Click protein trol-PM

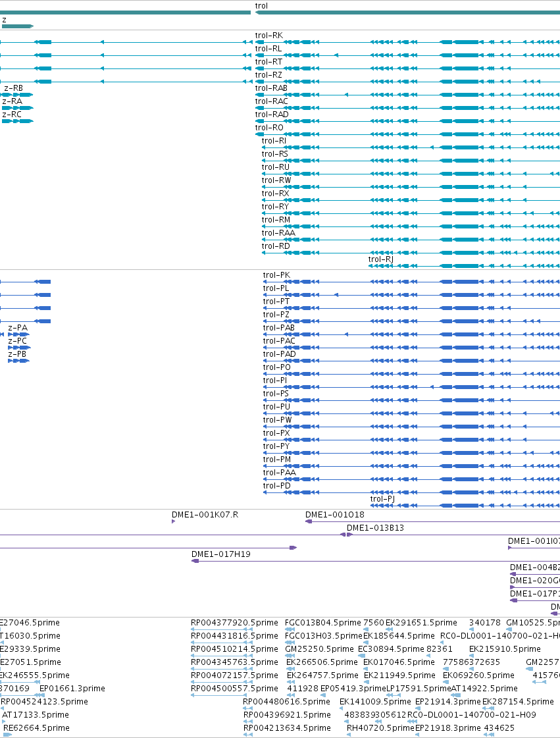click(277, 460)
